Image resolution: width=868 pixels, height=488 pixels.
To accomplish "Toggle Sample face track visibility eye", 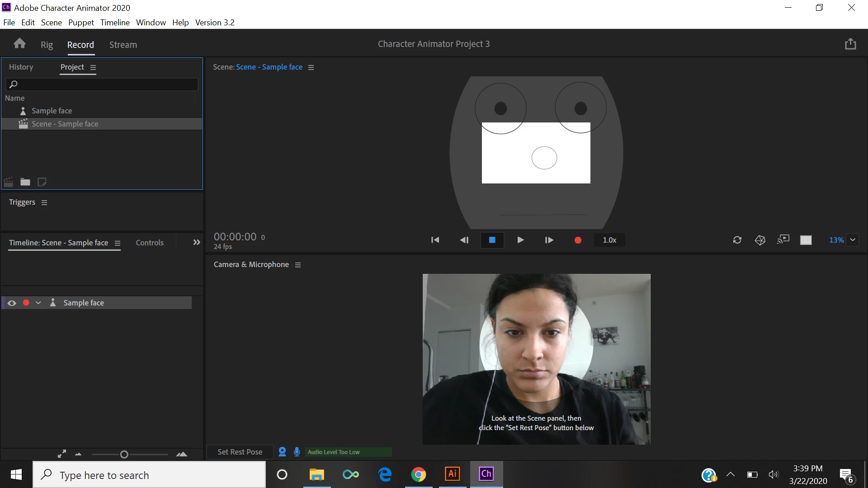I will click(x=12, y=303).
